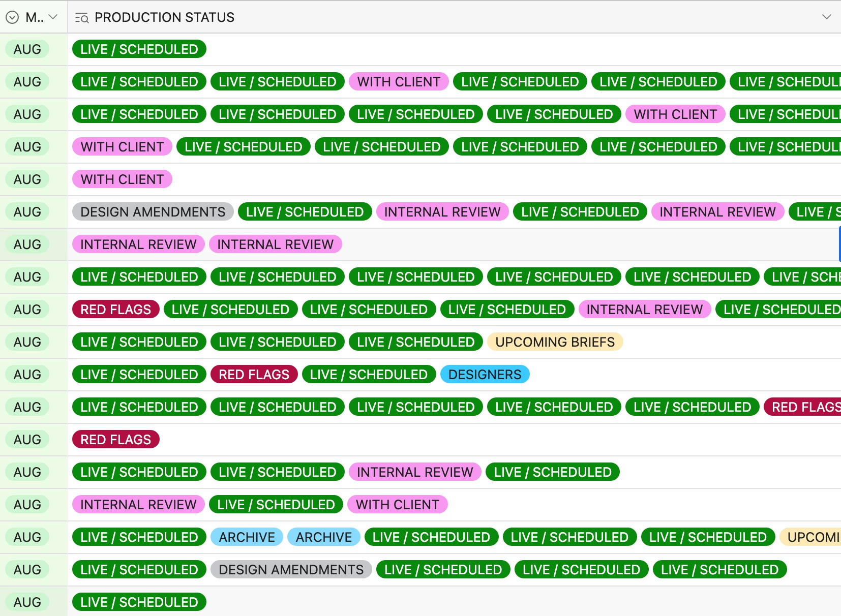
Task: Click the second ARCHIVE tag
Action: pyautogui.click(x=324, y=537)
